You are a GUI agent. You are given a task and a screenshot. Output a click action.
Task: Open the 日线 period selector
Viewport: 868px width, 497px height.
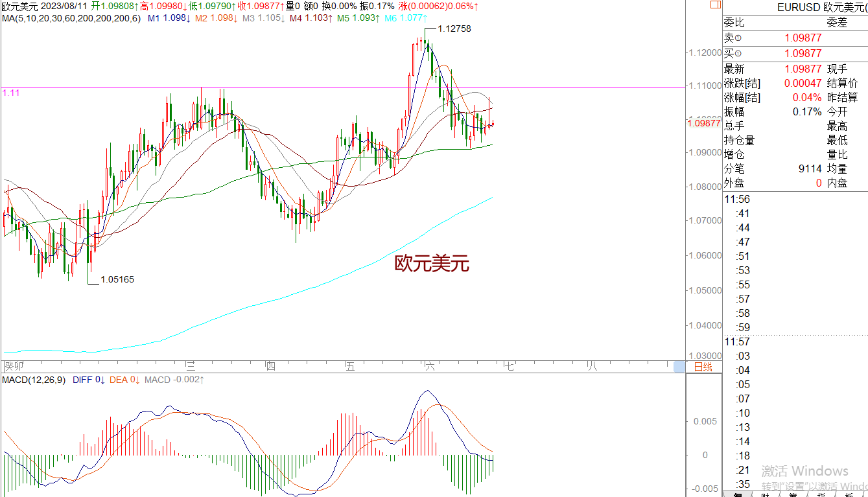point(703,367)
